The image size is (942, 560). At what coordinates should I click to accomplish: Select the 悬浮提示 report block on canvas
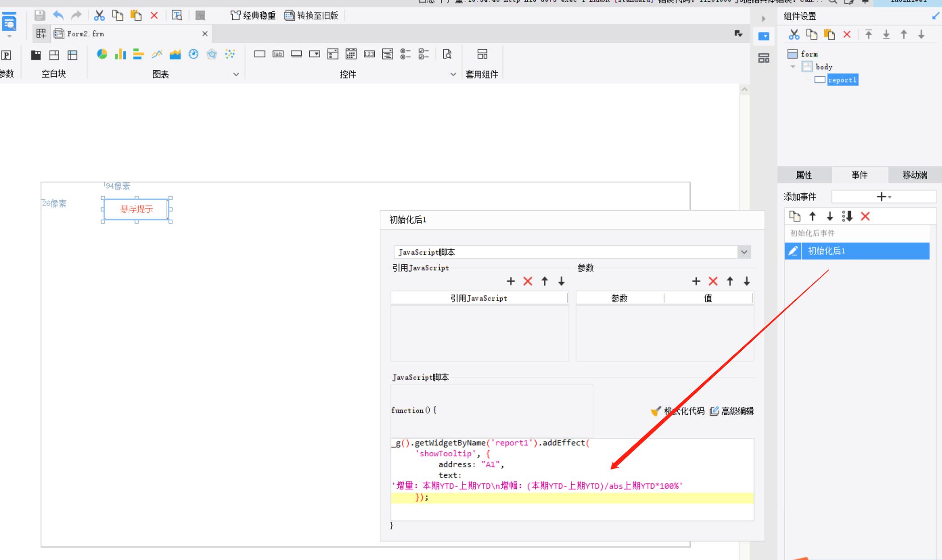coord(137,209)
